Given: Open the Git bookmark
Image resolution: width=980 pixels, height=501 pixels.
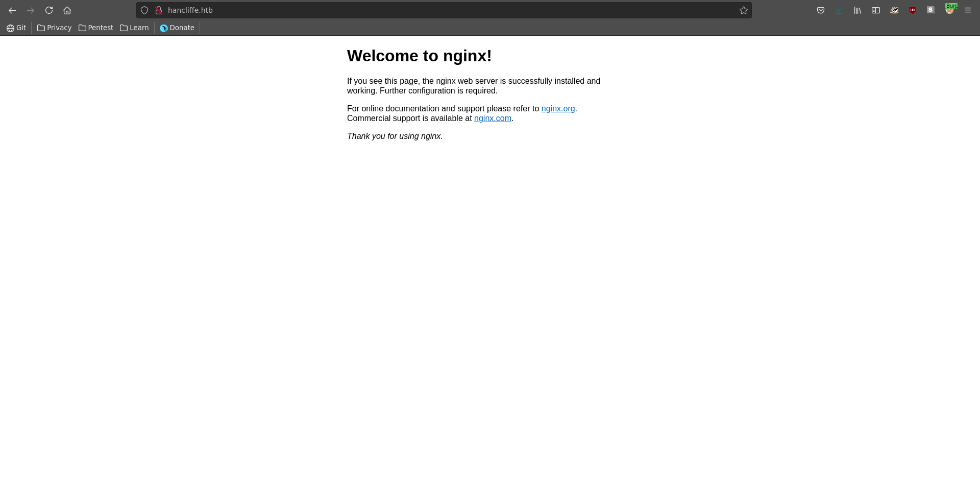Looking at the screenshot, I should point(16,28).
